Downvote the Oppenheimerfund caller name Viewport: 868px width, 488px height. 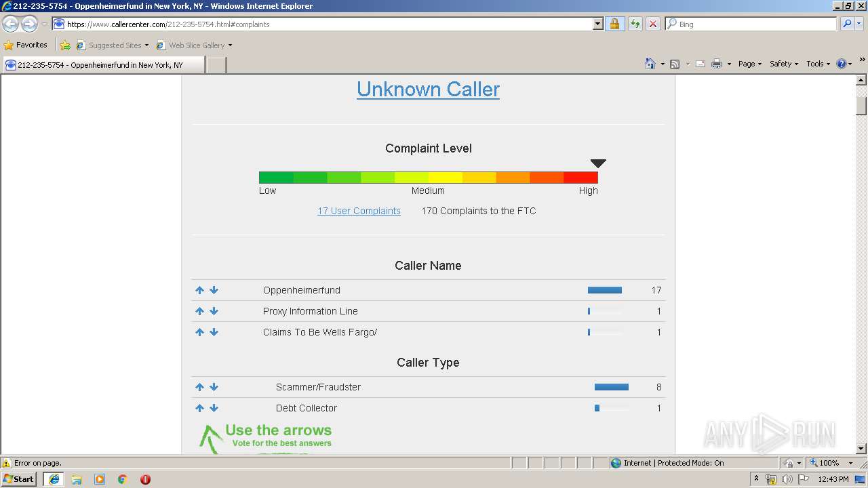pos(214,290)
